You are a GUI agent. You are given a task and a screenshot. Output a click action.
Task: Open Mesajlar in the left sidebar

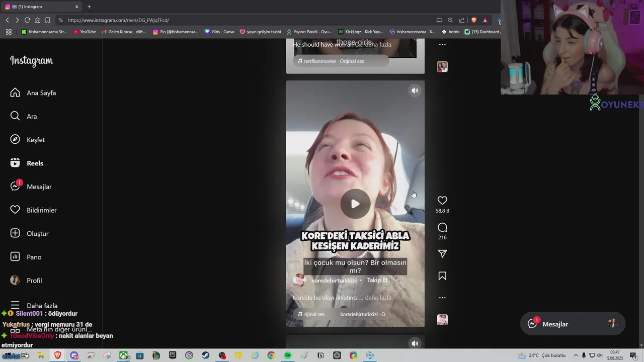pos(31,187)
